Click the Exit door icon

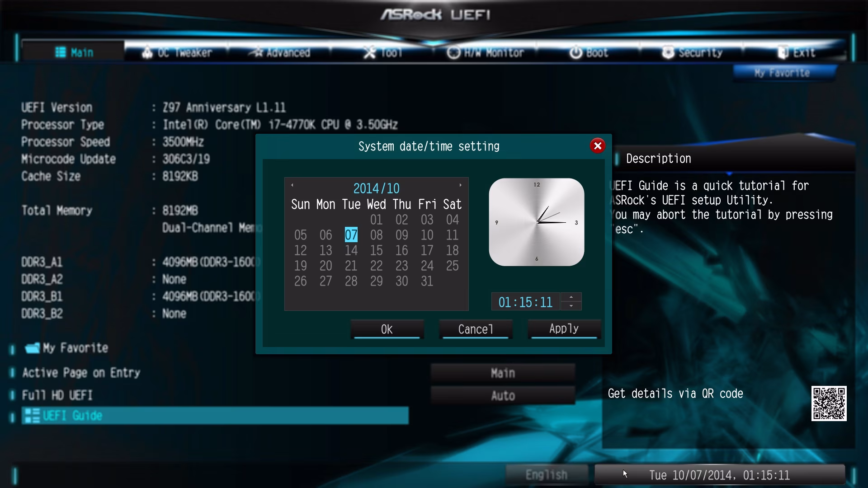(x=783, y=52)
